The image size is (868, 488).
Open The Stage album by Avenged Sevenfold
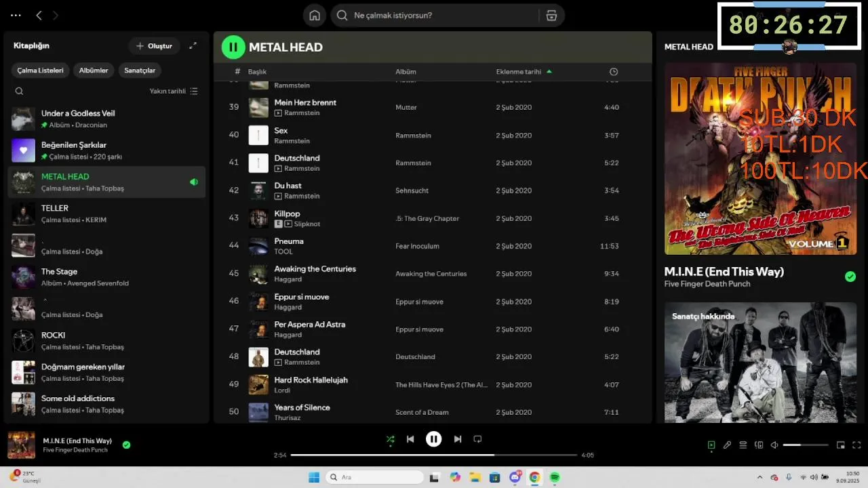[106, 277]
